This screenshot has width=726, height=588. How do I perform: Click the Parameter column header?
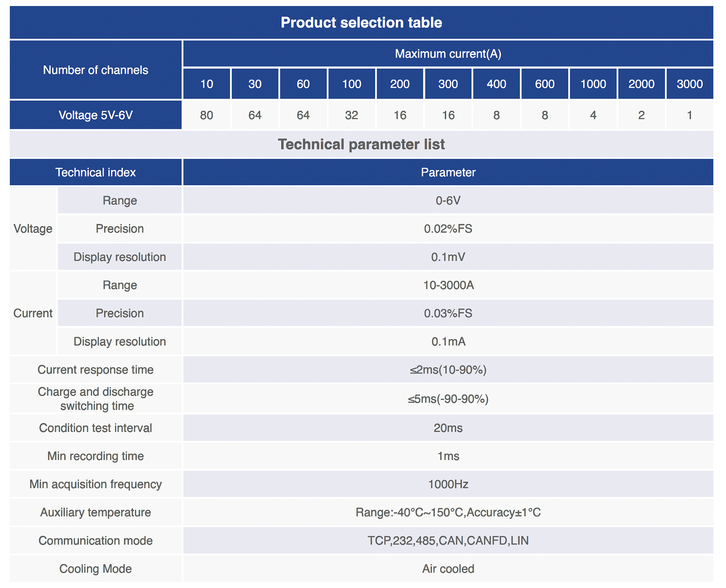pos(448,172)
